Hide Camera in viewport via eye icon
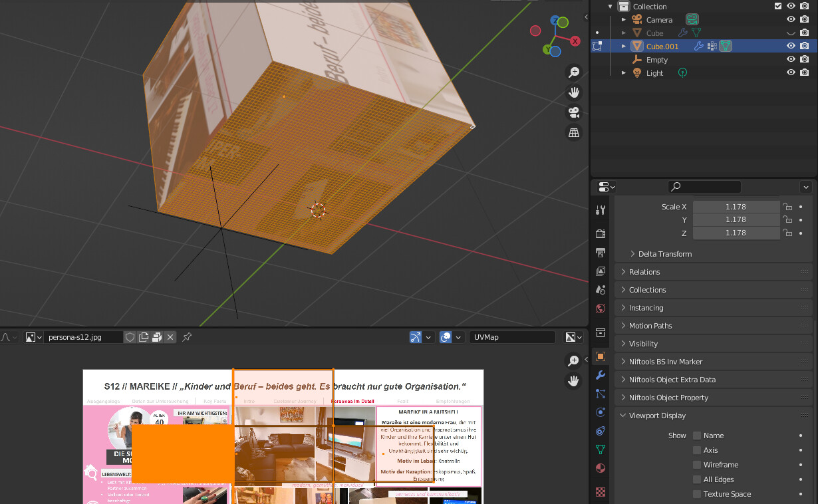Image resolution: width=818 pixels, height=504 pixels. (791, 19)
